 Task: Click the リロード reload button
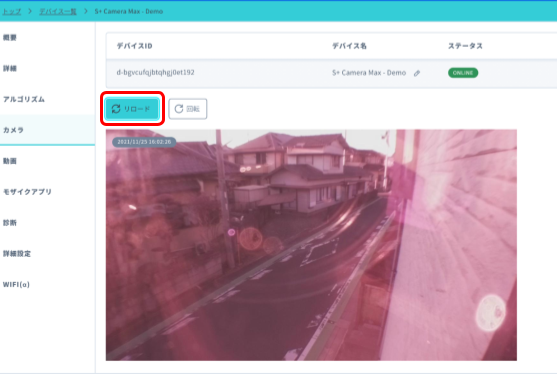(132, 109)
